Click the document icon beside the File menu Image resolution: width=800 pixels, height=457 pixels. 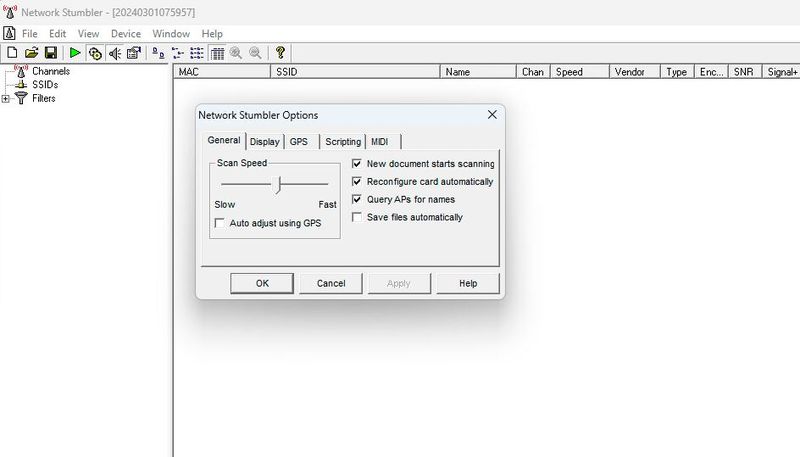coord(9,33)
